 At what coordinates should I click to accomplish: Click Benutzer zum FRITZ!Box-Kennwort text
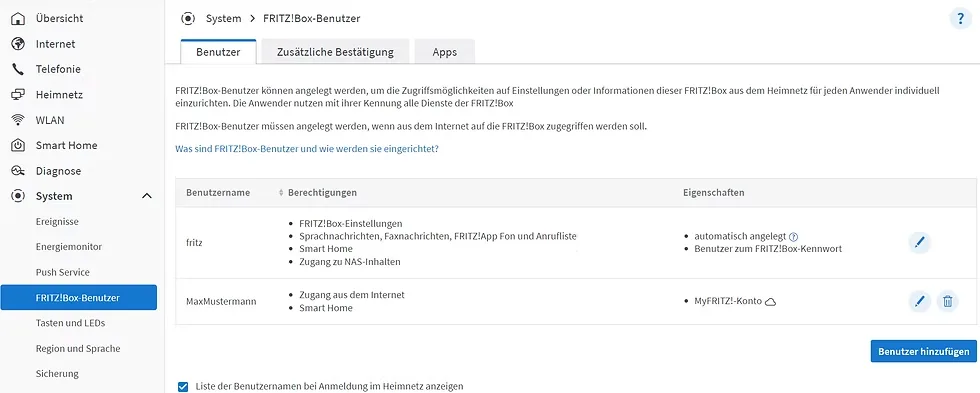(x=768, y=249)
